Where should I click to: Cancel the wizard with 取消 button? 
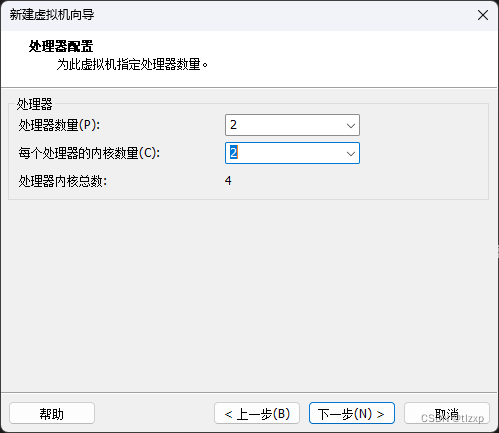coord(447,413)
